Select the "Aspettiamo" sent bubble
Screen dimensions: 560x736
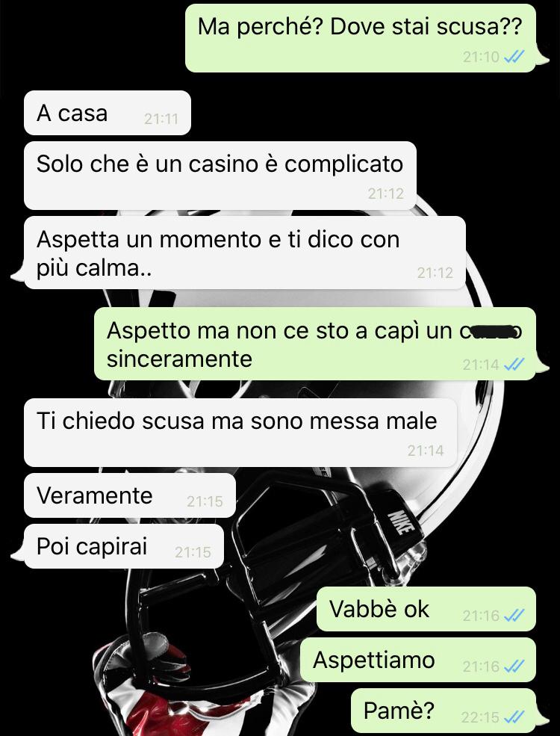(417, 660)
